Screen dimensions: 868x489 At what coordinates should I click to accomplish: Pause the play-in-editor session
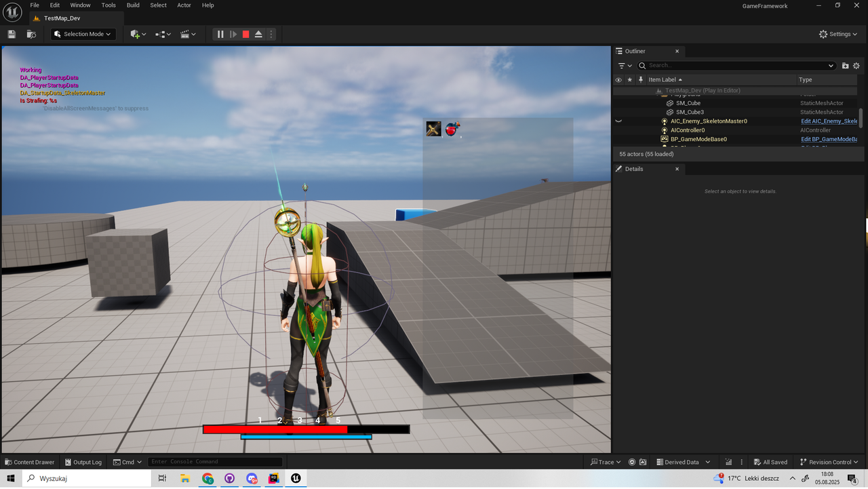coord(220,34)
